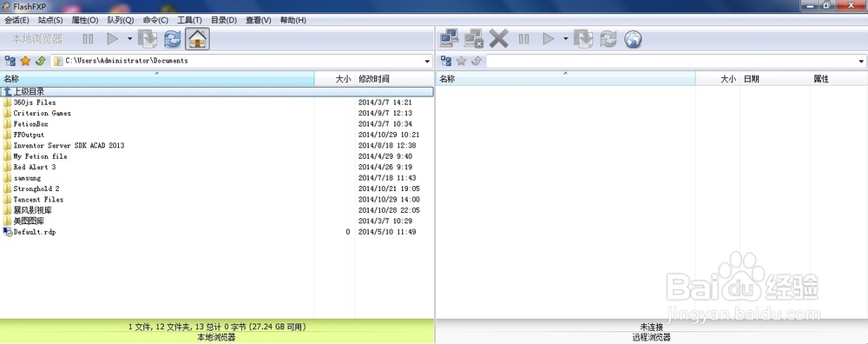The image size is (868, 344).
Task: Sort remote list by 名称 column
Action: [566, 79]
